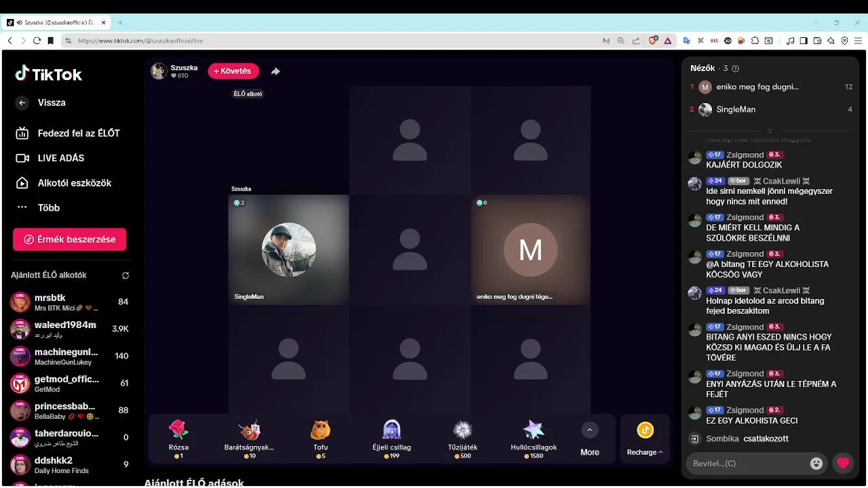
Task: Open the waleed1984m live creator
Action: pos(70,329)
